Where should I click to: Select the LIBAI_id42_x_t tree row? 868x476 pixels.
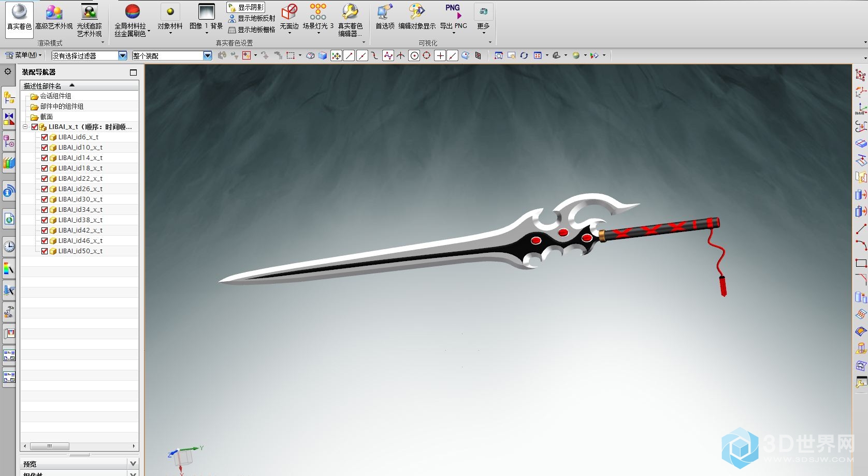pyautogui.click(x=80, y=230)
